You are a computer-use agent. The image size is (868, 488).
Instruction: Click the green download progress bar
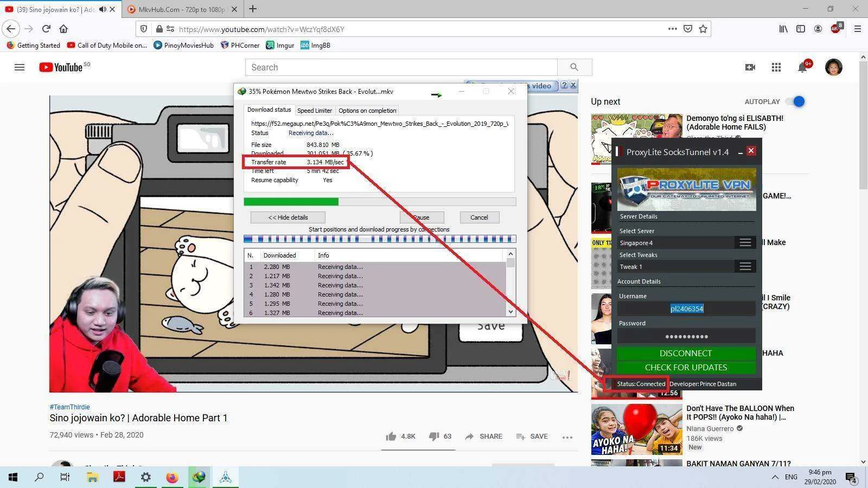pyautogui.click(x=291, y=202)
